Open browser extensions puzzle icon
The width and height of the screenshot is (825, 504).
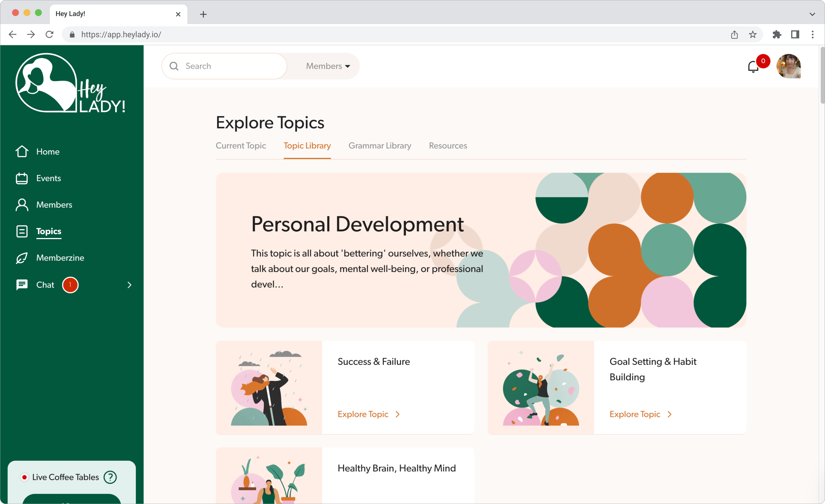(777, 34)
